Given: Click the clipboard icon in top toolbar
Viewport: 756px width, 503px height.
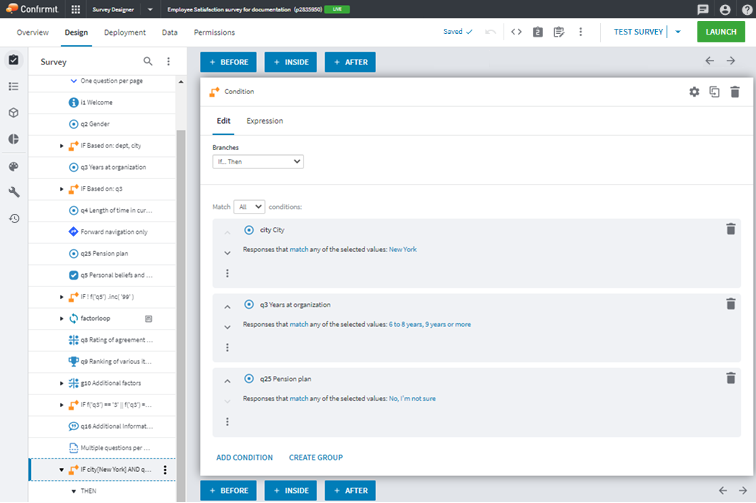Looking at the screenshot, I should tap(538, 32).
